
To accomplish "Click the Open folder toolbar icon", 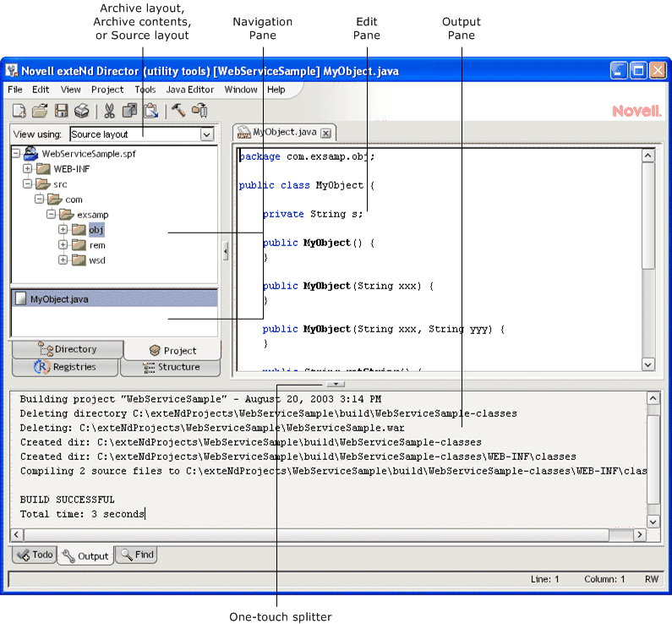I will pos(40,111).
